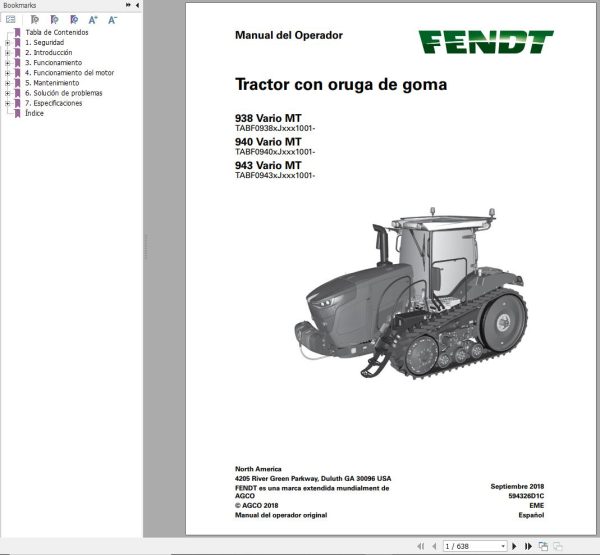Click the Manual del Operador heading
The height and width of the screenshot is (555, 600).
coord(289,35)
